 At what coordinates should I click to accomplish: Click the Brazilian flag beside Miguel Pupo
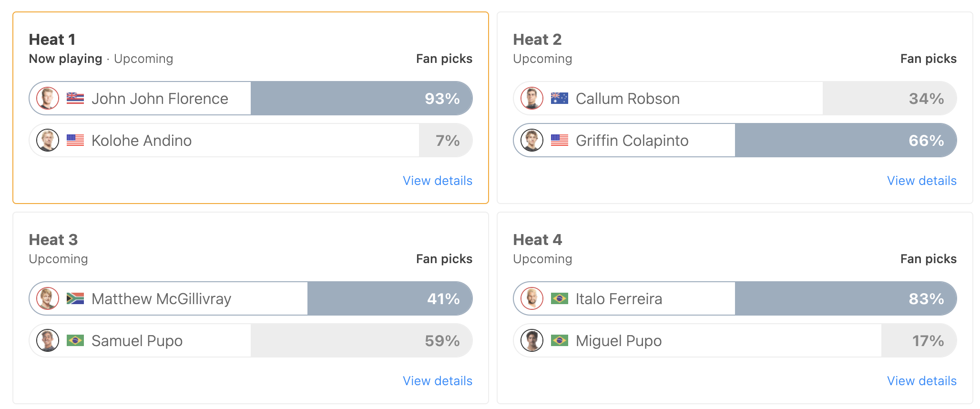[560, 340]
